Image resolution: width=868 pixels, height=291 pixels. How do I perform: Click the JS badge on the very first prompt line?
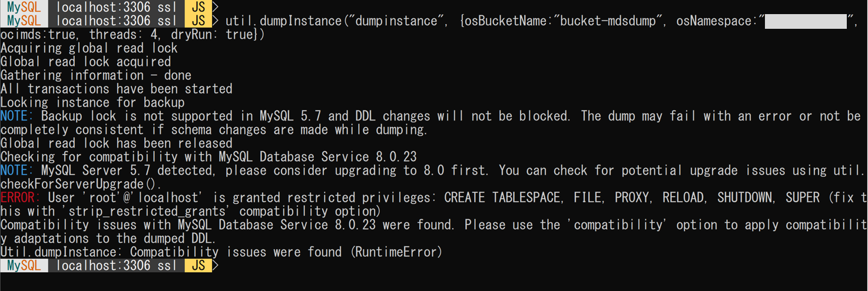(198, 7)
